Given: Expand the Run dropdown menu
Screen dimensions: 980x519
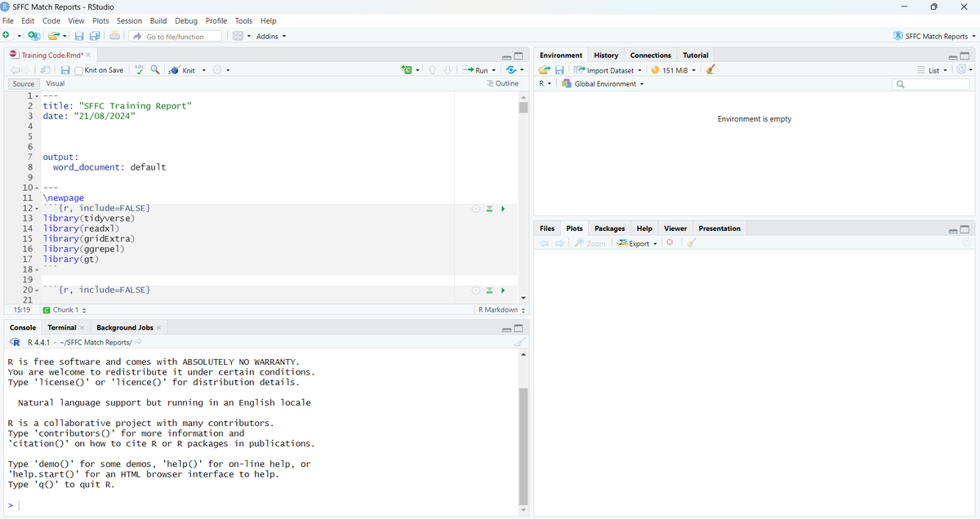Looking at the screenshot, I should click(494, 70).
